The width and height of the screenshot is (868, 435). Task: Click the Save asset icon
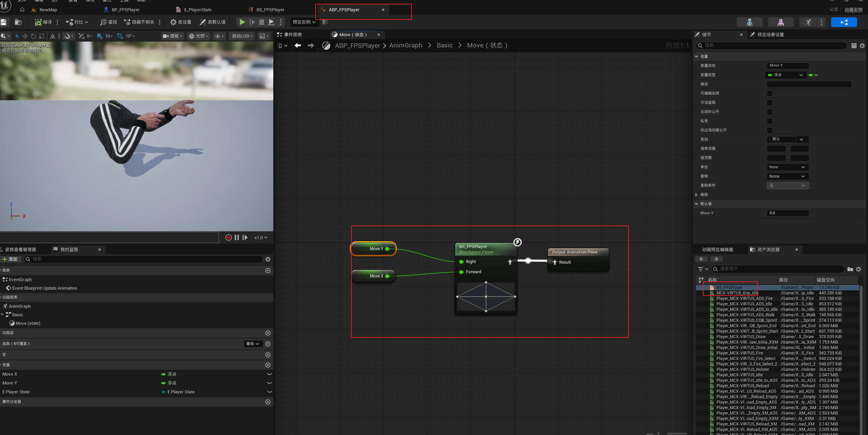click(x=4, y=22)
